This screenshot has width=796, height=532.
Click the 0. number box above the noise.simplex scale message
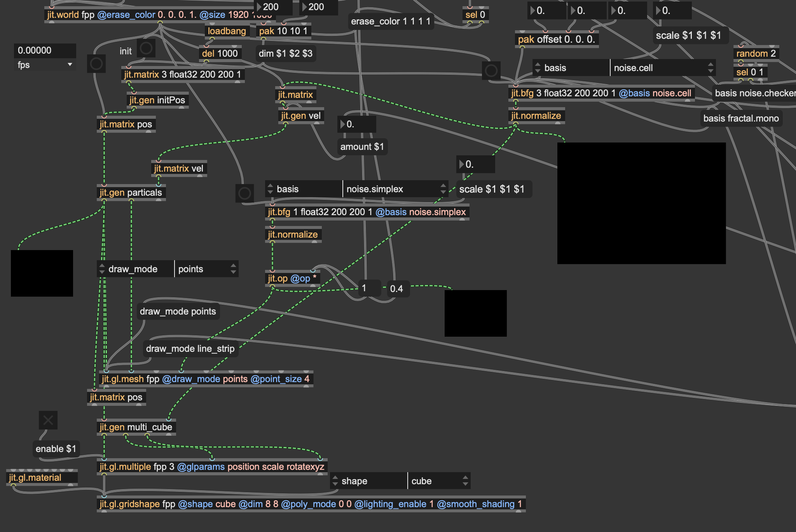pos(476,164)
